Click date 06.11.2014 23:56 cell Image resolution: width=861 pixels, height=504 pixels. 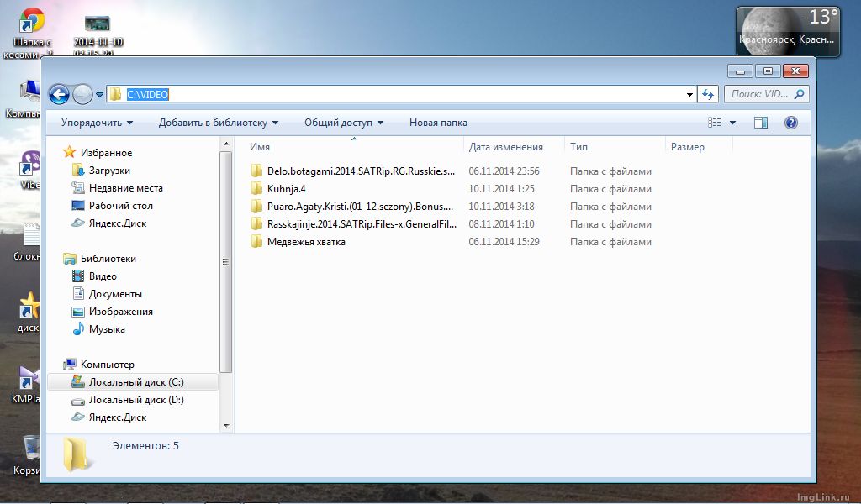(504, 171)
